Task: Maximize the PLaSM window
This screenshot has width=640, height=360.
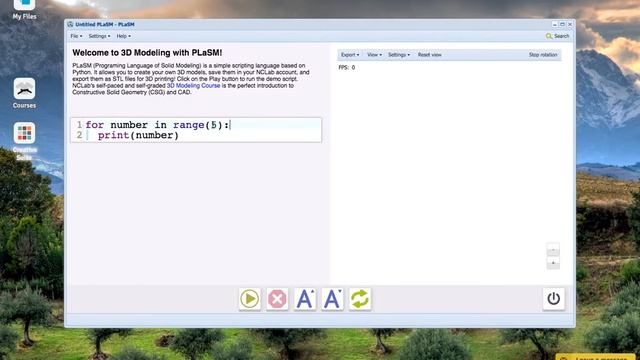Action: 562,24
